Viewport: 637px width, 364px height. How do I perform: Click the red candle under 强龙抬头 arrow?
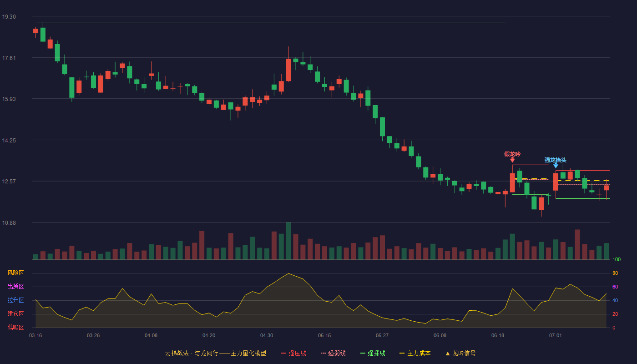tap(556, 182)
